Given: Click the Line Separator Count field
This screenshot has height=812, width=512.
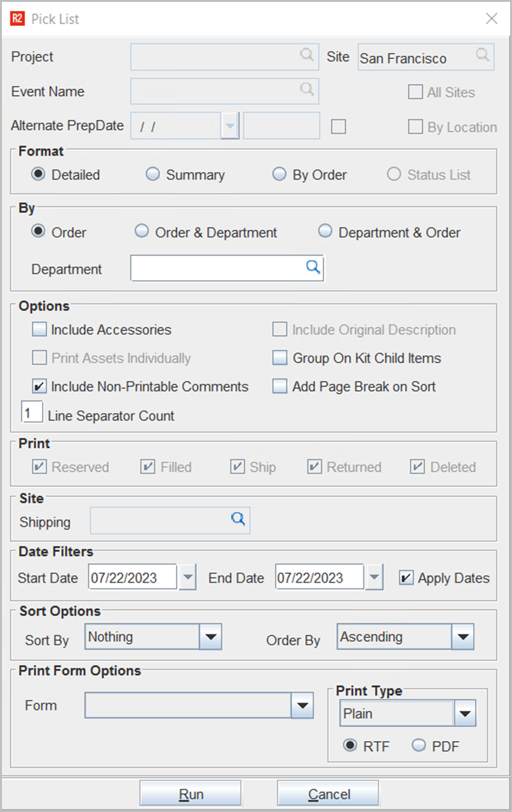Looking at the screenshot, I should (32, 413).
